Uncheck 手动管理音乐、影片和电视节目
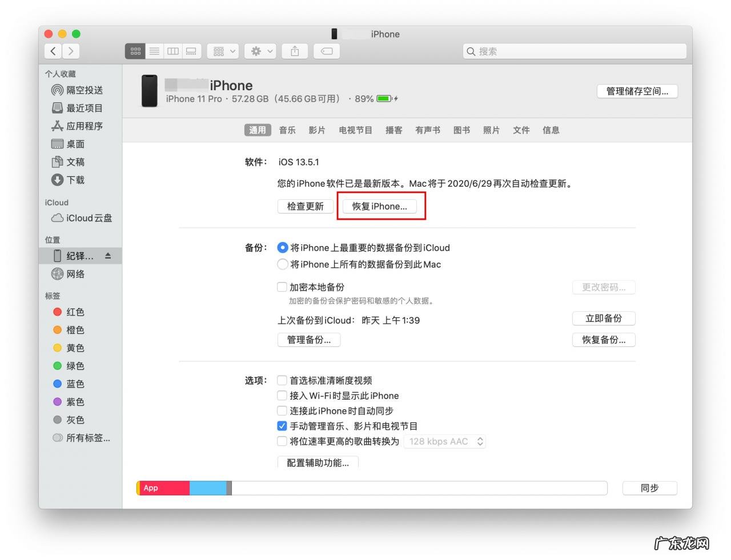Image resolution: width=731 pixels, height=560 pixels. click(x=282, y=425)
